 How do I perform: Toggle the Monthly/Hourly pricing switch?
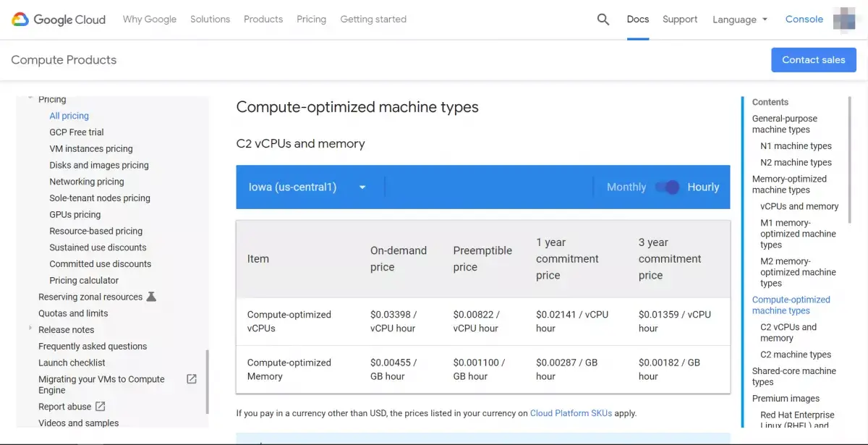click(x=667, y=187)
